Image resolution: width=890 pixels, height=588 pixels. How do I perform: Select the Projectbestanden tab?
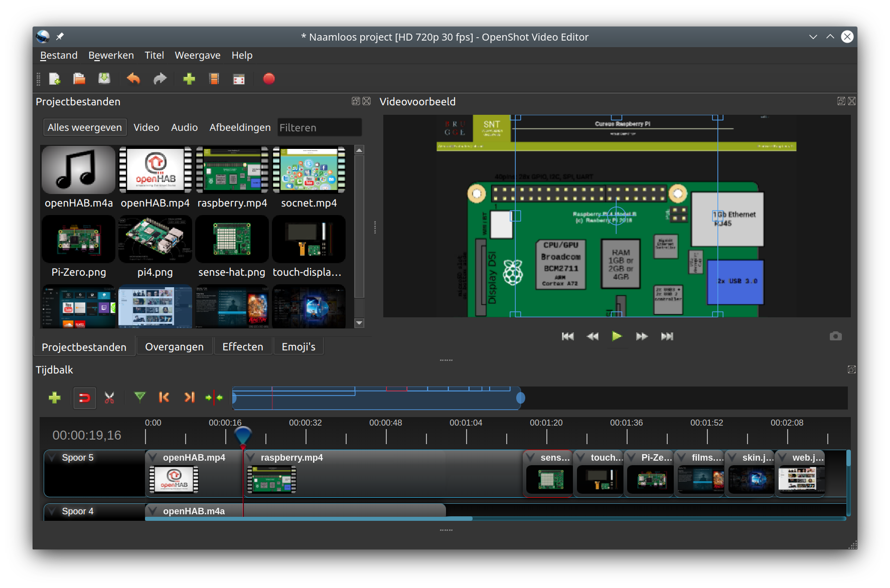pyautogui.click(x=84, y=347)
